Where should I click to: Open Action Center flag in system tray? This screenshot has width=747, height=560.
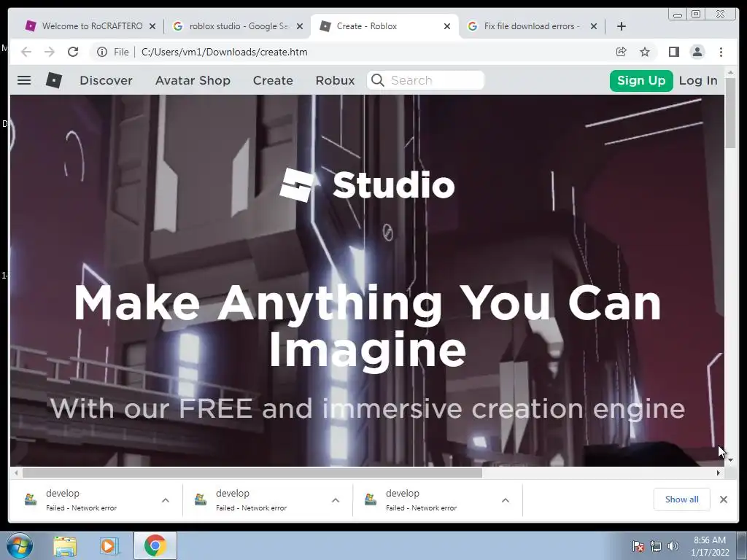tap(638, 546)
